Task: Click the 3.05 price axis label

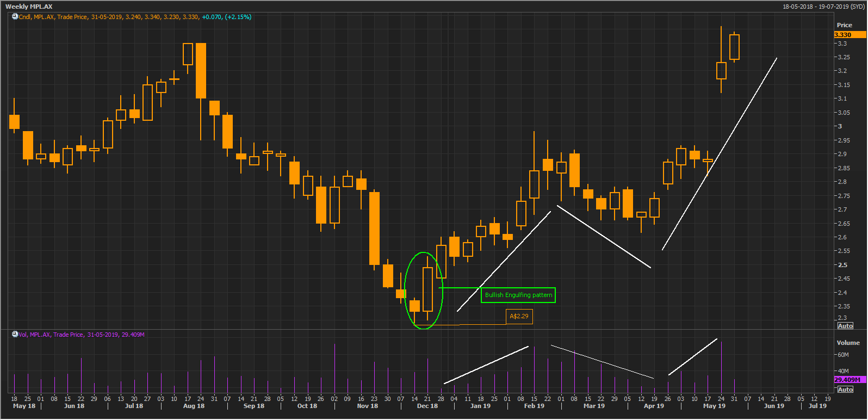Action: point(844,113)
